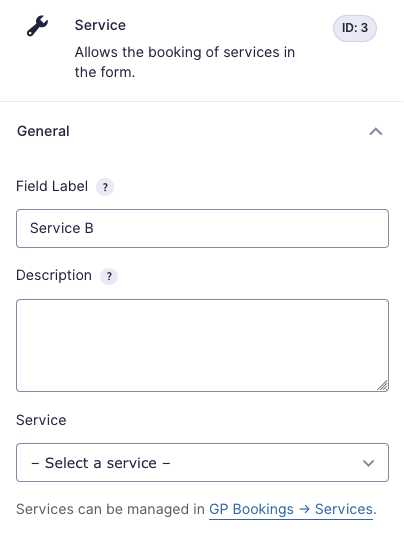The image size is (404, 551).
Task: Click the Allows the booking description text
Action: click(185, 62)
